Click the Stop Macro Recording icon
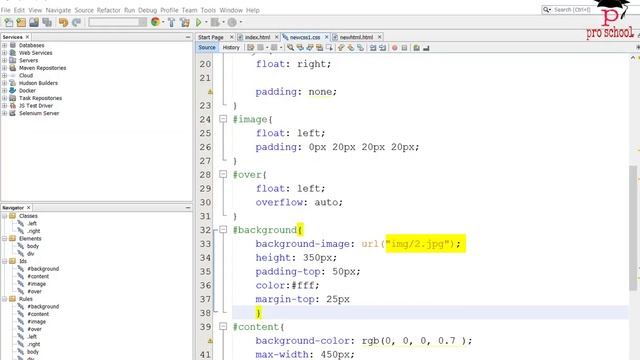The width and height of the screenshot is (640, 360). pyautogui.click(x=404, y=48)
